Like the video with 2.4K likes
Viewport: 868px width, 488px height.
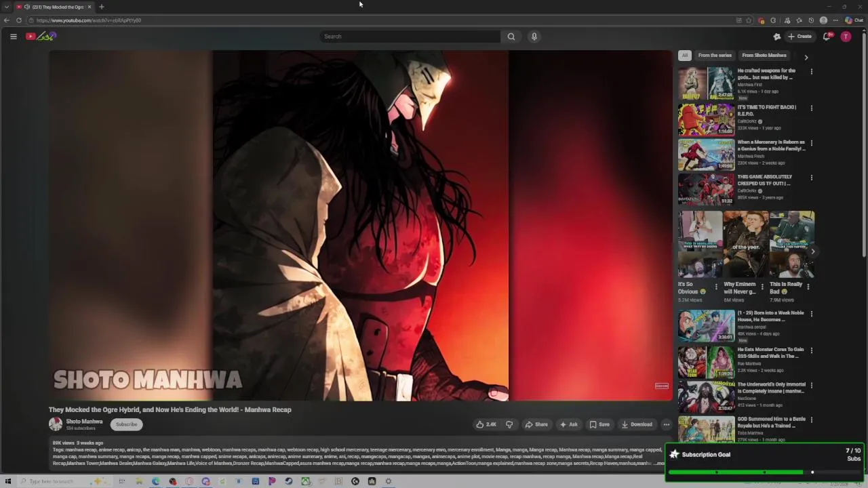point(486,424)
